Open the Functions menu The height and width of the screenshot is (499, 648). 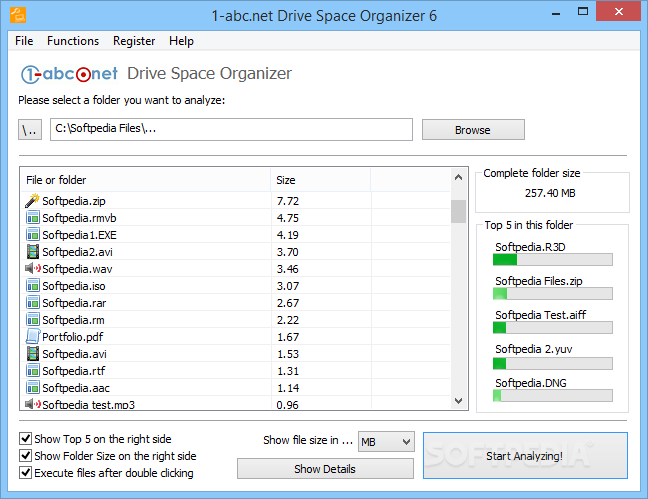73,41
